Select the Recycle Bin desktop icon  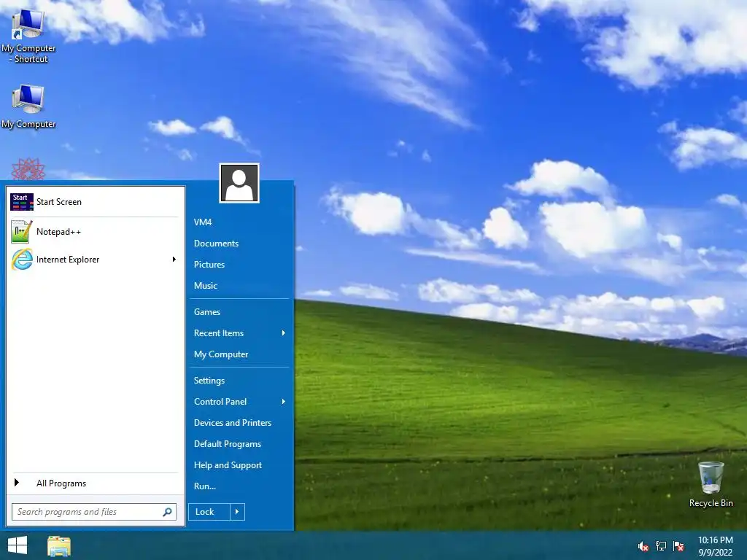(711, 484)
